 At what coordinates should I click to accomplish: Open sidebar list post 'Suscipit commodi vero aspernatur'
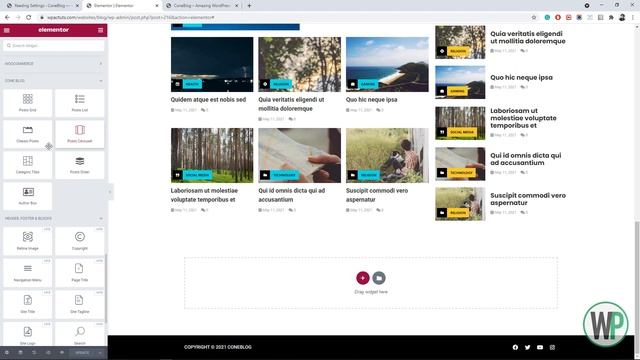[528, 199]
